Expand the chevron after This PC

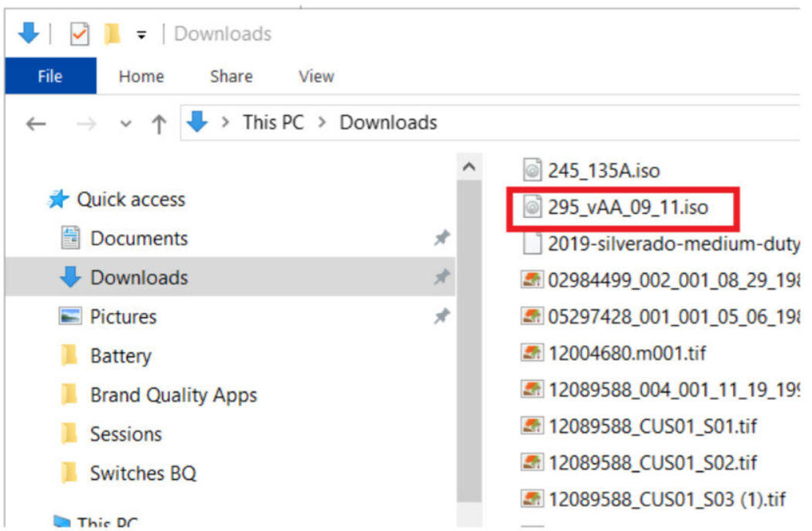[322, 123]
